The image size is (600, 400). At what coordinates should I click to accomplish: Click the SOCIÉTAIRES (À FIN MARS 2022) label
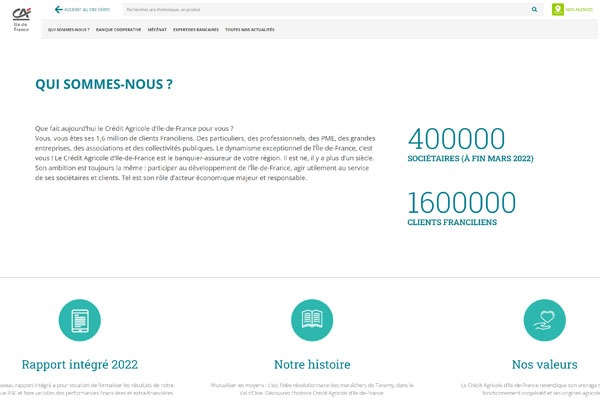[x=470, y=158]
